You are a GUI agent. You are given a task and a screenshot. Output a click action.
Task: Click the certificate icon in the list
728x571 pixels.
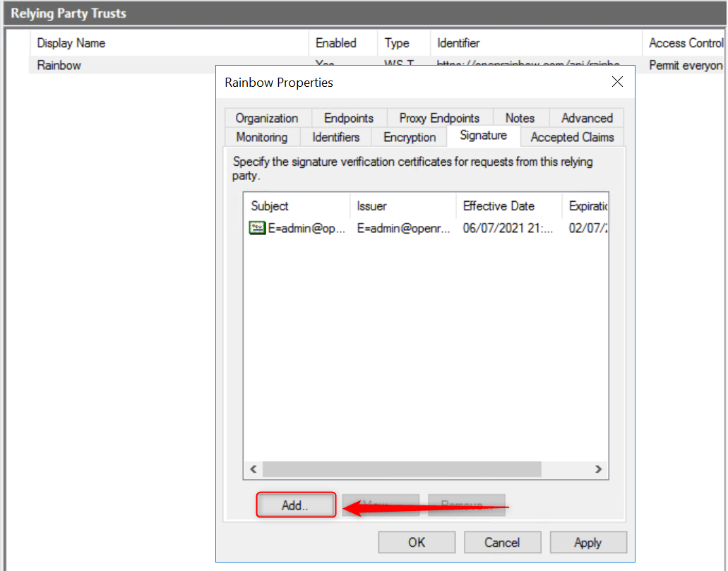[257, 228]
